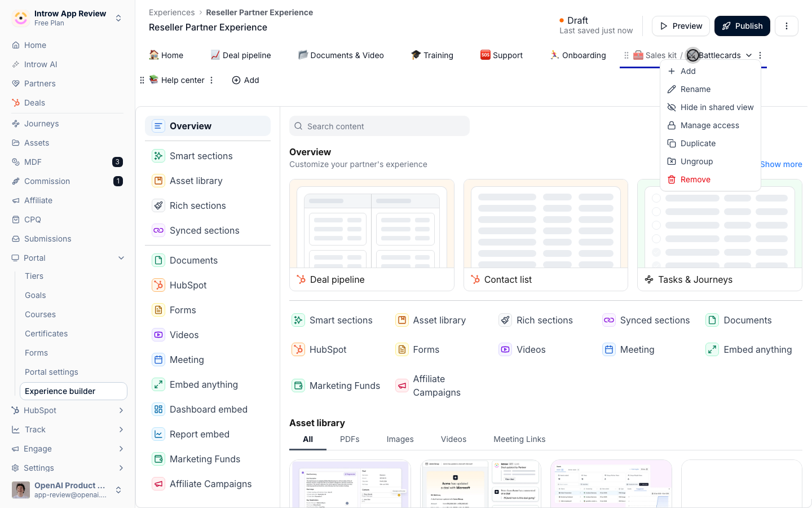Click the Show more link
The height and width of the screenshot is (508, 812).
click(781, 164)
